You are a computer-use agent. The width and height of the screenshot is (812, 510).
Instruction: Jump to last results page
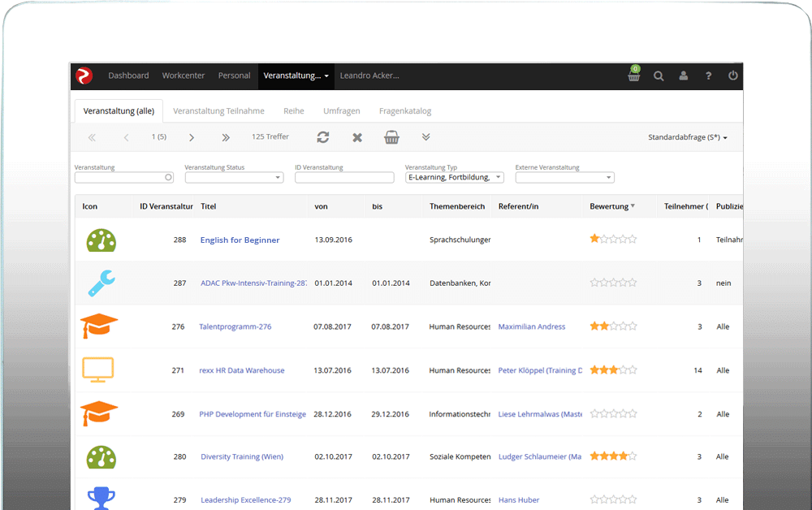(x=226, y=137)
